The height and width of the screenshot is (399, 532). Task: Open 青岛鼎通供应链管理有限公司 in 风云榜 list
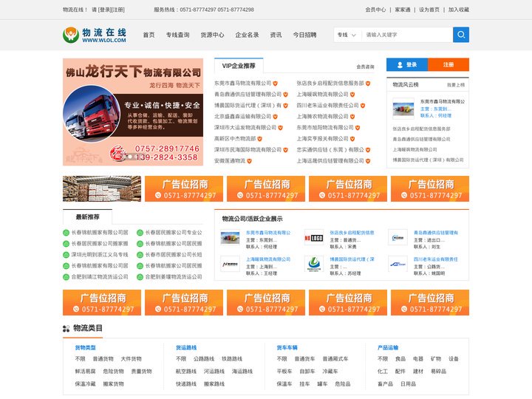coord(421,139)
